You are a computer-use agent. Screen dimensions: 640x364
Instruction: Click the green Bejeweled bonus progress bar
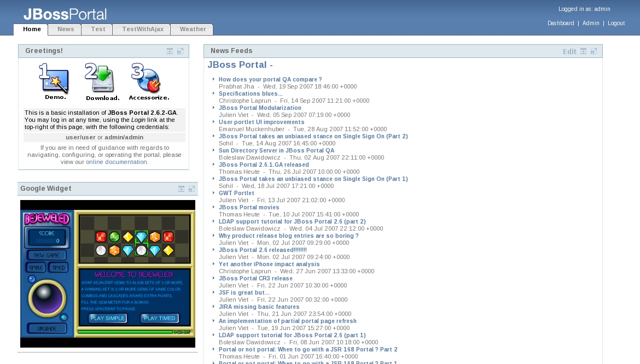tap(125, 332)
